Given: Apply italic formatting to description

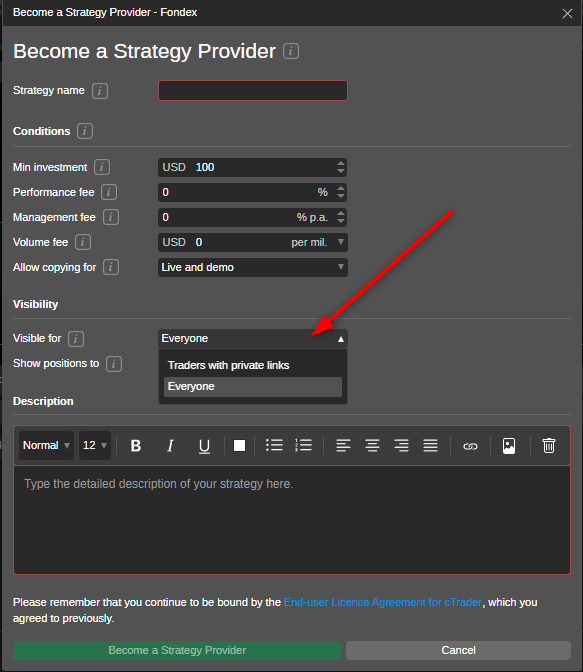Looking at the screenshot, I should point(170,446).
